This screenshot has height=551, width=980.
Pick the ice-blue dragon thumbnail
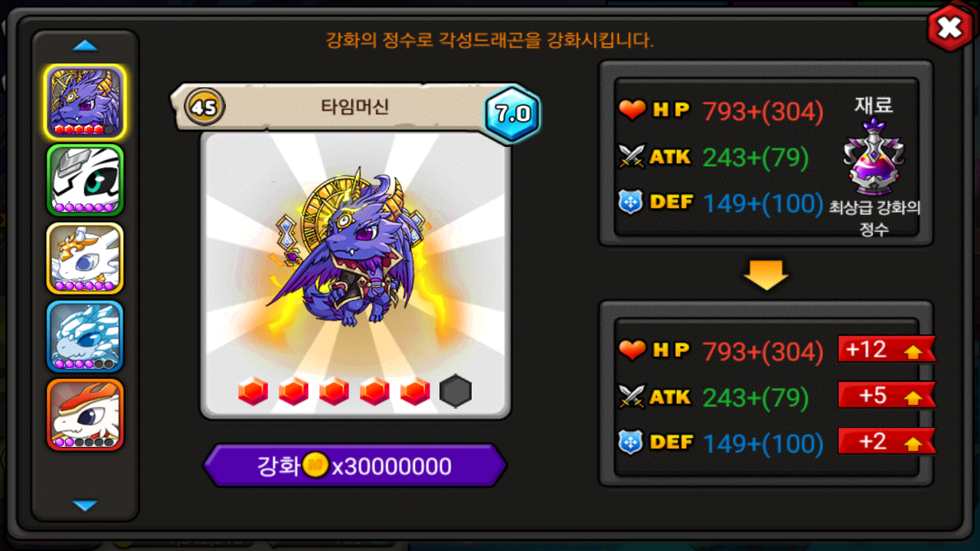pyautogui.click(x=85, y=337)
